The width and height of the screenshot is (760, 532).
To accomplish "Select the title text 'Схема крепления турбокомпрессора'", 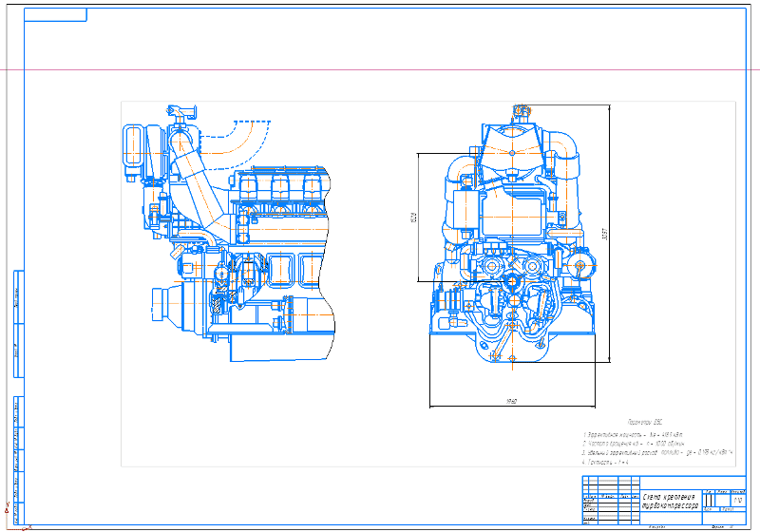I will point(670,502).
